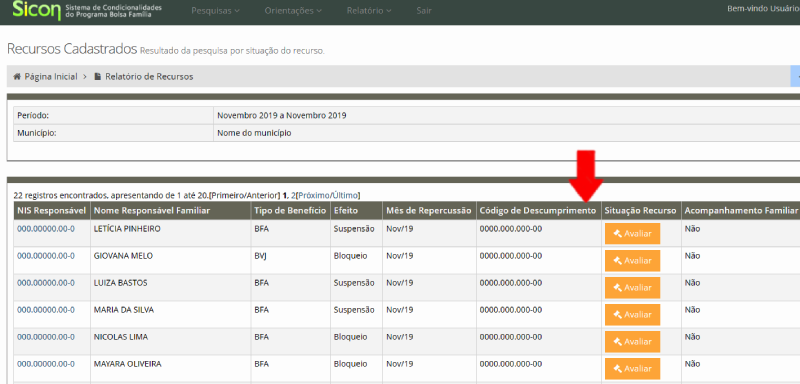Click descumprimento code in Maria da Silva row
The image size is (800, 384).
point(511,310)
